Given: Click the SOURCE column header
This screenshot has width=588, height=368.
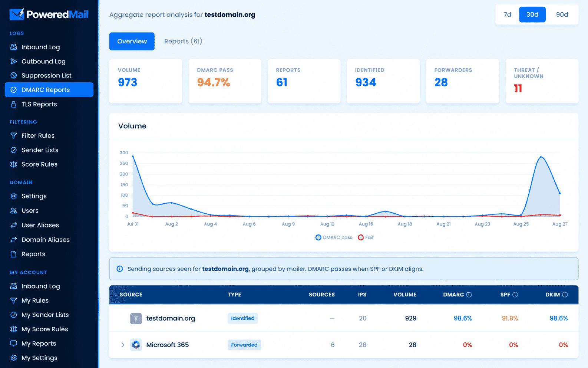Looking at the screenshot, I should 131,295.
